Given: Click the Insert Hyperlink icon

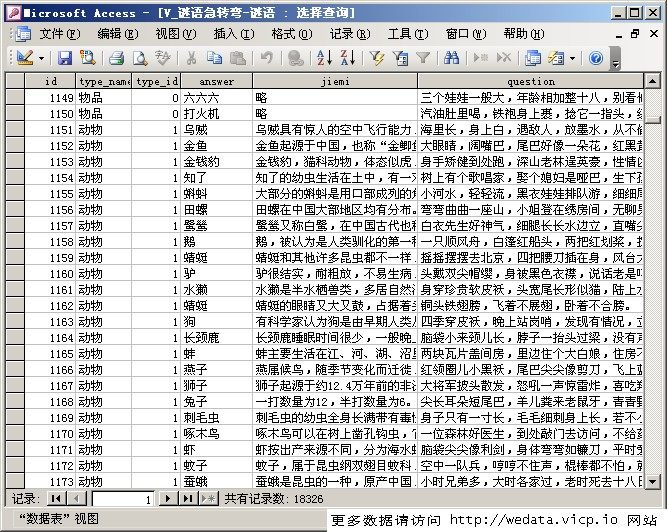Looking at the screenshot, I should coord(295,58).
